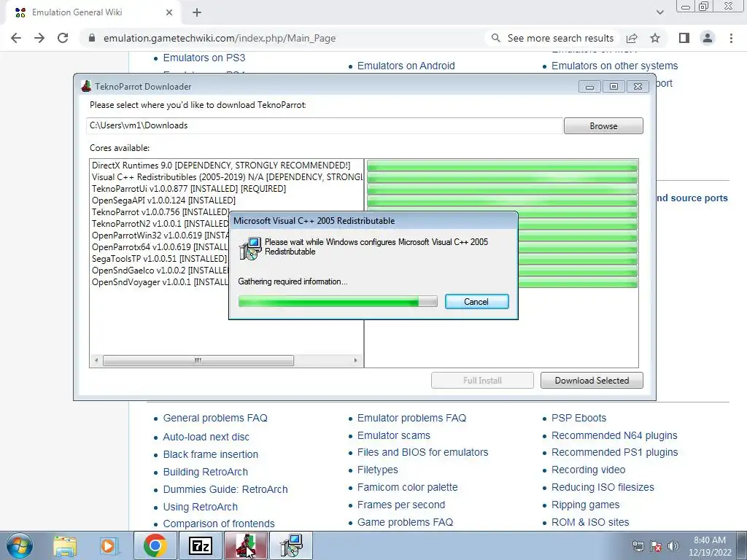747x560 pixels.
Task: Open File Explorer from taskbar
Action: point(65,545)
